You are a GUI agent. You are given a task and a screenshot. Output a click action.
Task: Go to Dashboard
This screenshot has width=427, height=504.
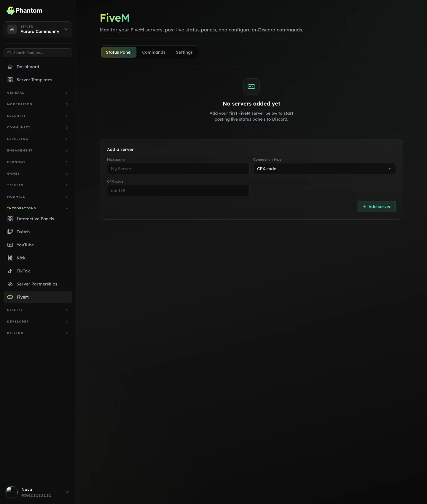(38, 67)
